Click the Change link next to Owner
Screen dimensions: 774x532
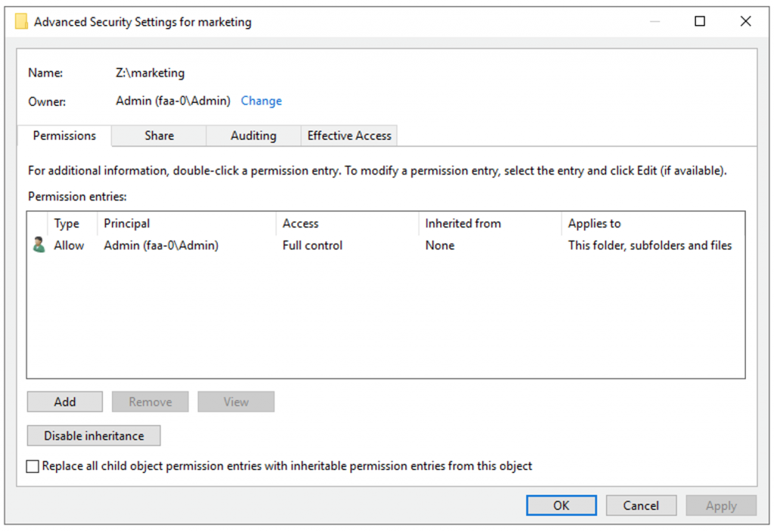point(261,101)
